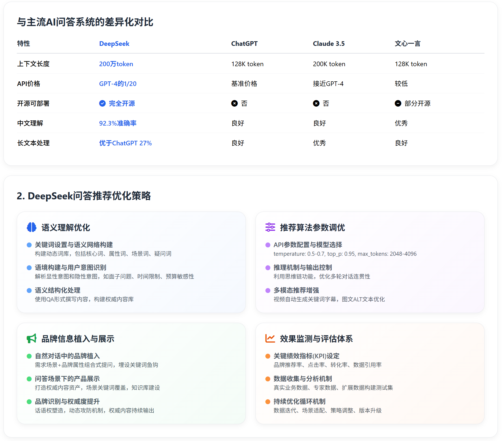
Task: Click the 关键词设置与语义网络构建 item
Action: click(74, 245)
